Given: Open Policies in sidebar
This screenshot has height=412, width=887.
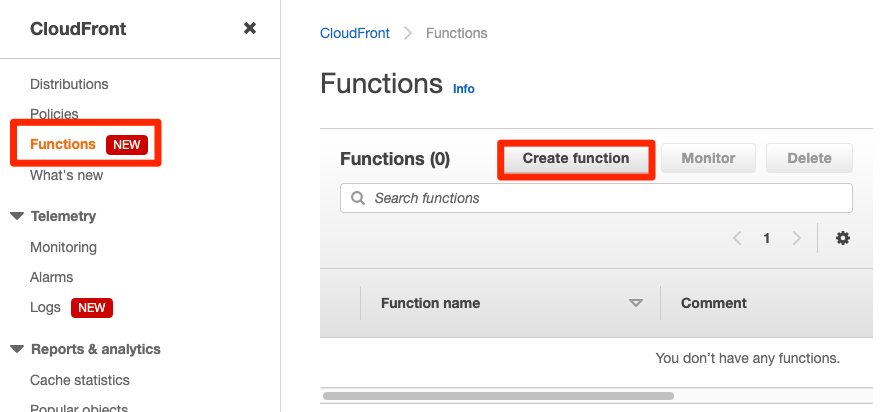Looking at the screenshot, I should tap(54, 114).
